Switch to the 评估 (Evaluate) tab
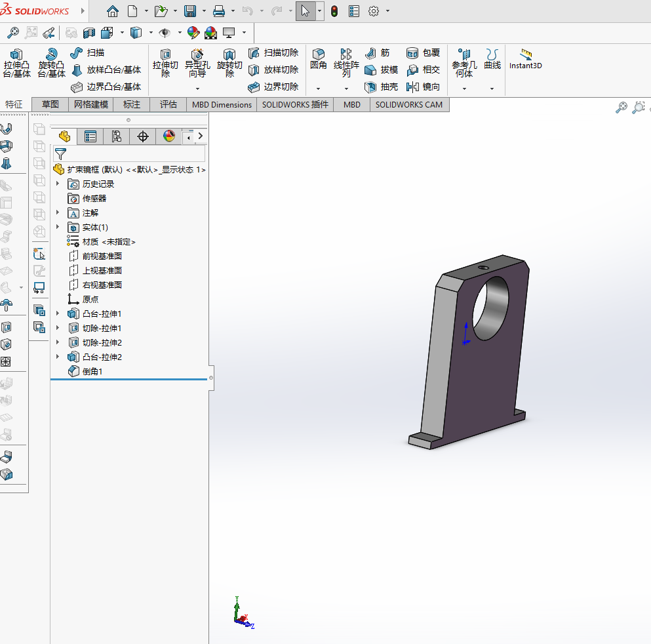651x644 pixels. [x=168, y=105]
